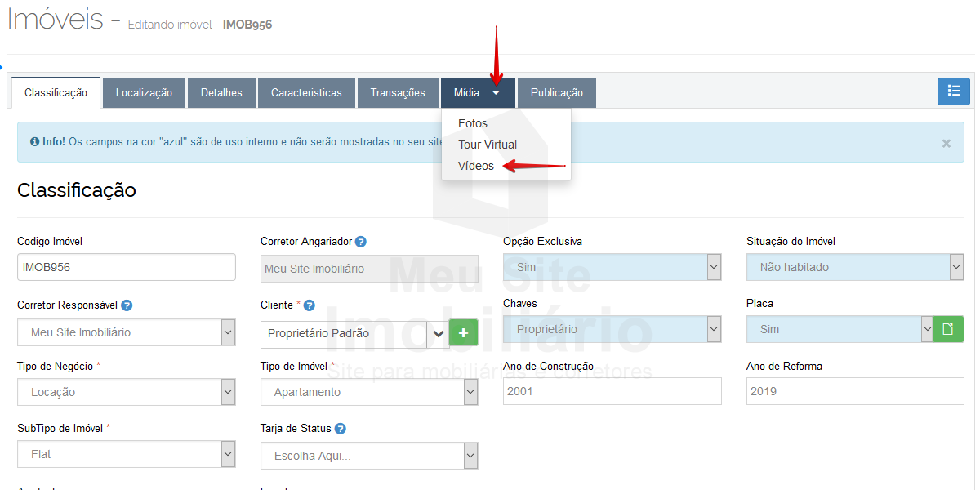Click the Ano de Construção field
The width and height of the screenshot is (980, 490).
[612, 391]
